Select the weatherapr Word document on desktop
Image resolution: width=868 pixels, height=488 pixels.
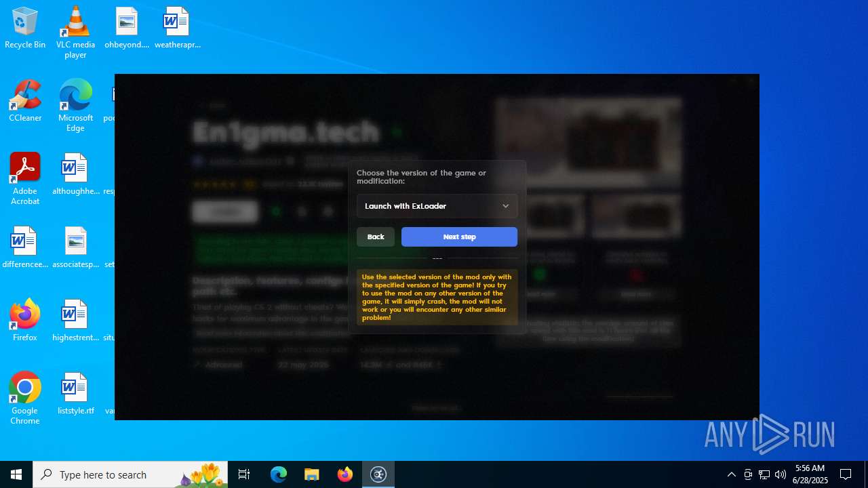pyautogui.click(x=177, y=28)
